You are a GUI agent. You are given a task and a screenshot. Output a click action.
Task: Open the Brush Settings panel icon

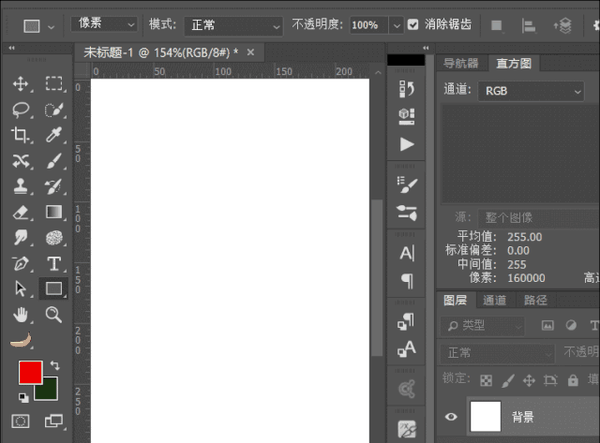(x=407, y=213)
